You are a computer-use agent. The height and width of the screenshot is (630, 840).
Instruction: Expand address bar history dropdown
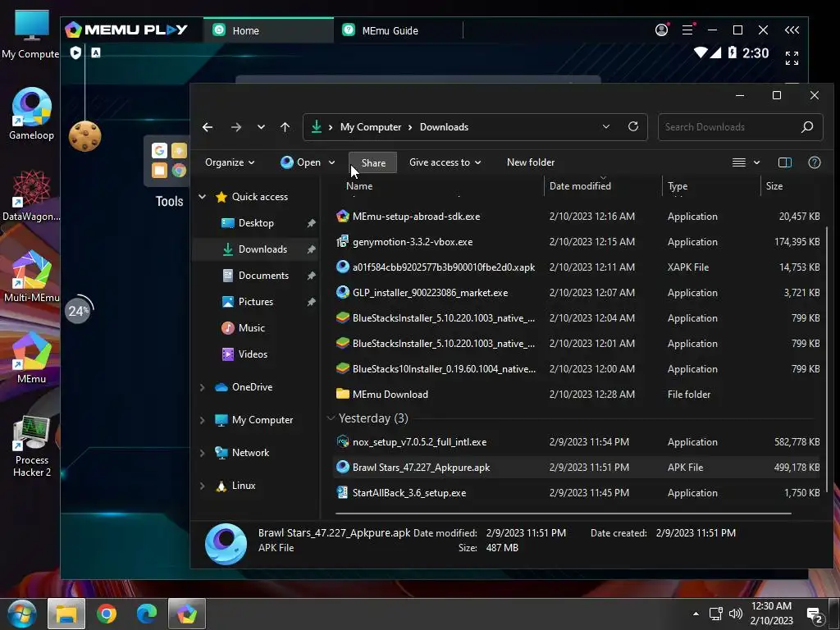606,127
